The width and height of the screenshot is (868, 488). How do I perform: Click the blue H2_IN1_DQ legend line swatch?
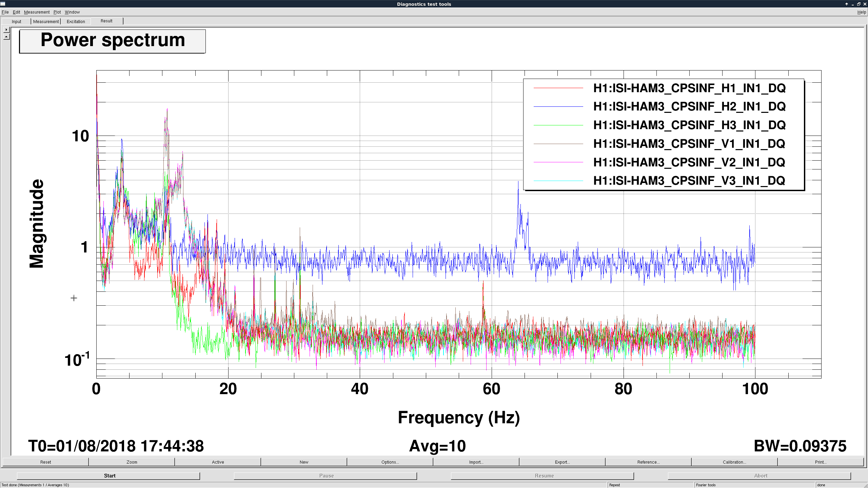[x=558, y=107]
